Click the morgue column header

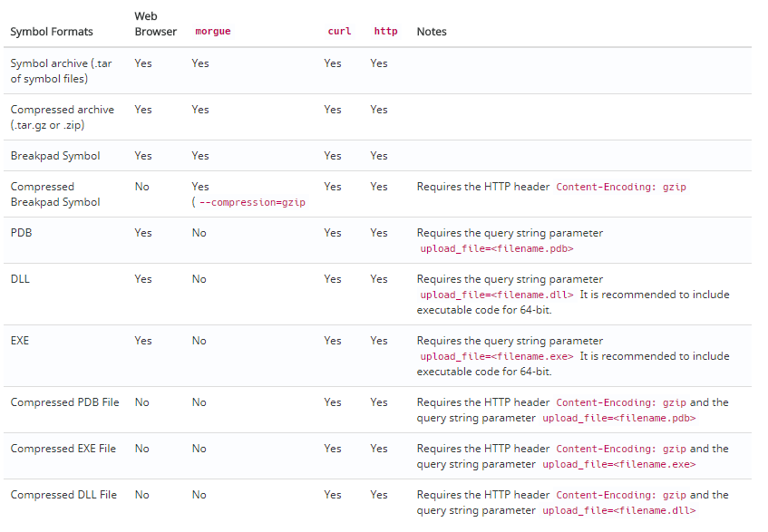pyautogui.click(x=212, y=32)
